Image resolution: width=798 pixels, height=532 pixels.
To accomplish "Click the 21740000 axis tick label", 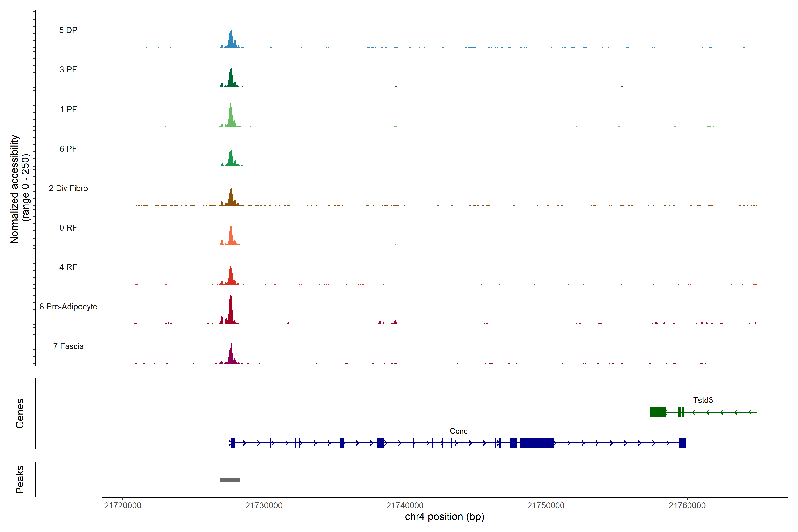I will click(405, 506).
